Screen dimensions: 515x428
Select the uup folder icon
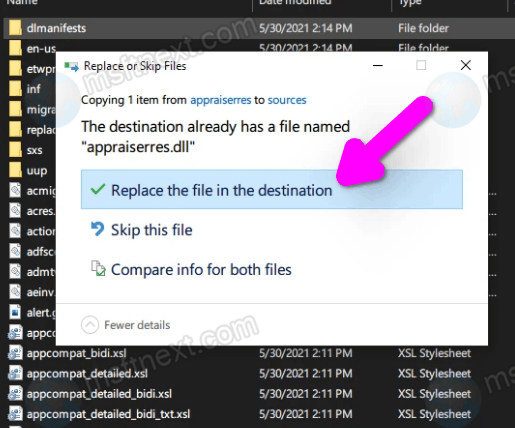point(15,170)
